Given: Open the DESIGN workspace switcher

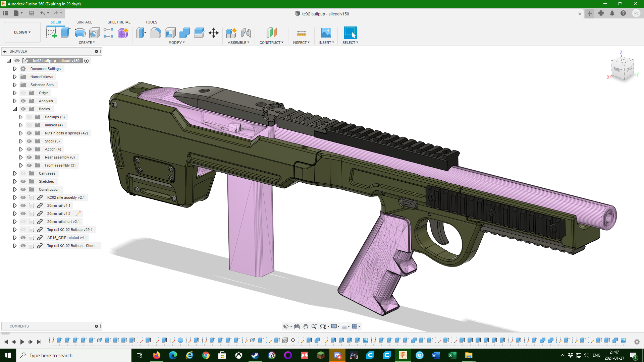Looking at the screenshot, I should 22,32.
